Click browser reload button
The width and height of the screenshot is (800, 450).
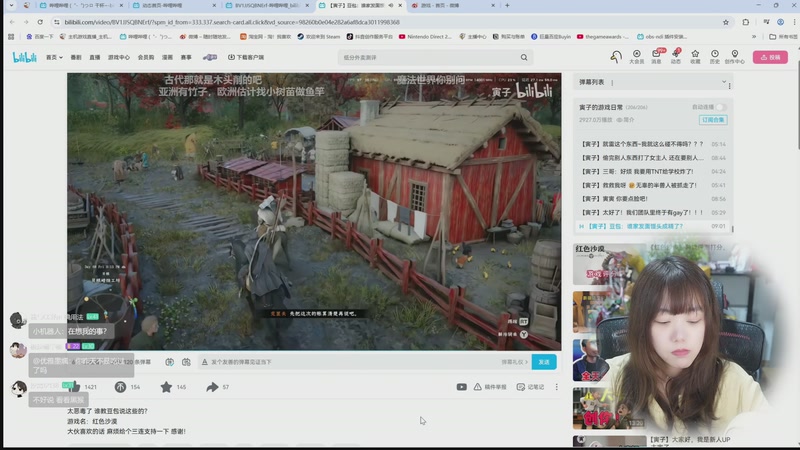40,22
